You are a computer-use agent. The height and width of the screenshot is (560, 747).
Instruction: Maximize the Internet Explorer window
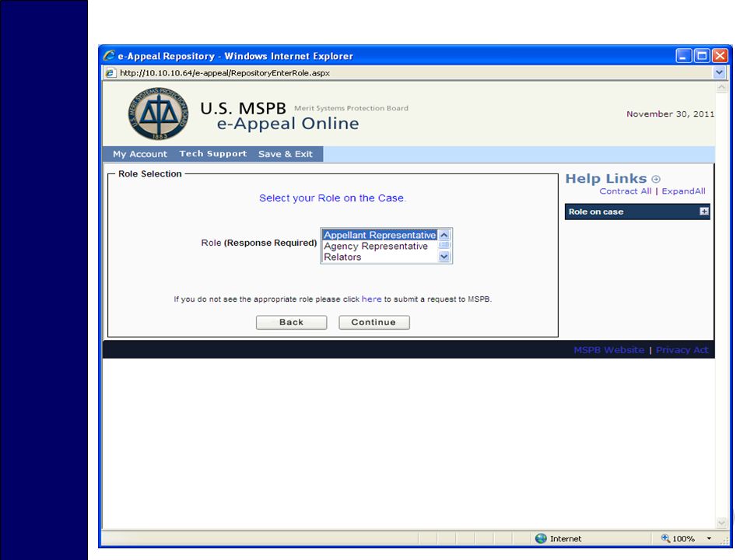tap(702, 56)
